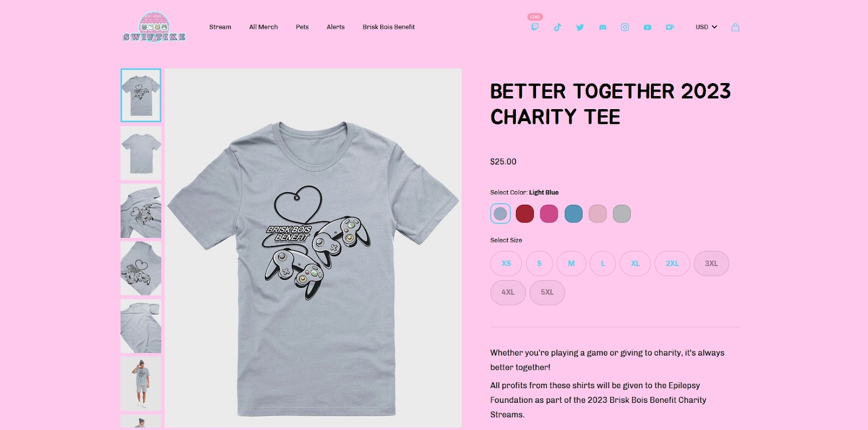Viewport: 868px width, 430px height.
Task: Open the Brisk Bois Benefit link
Action: coord(388,27)
